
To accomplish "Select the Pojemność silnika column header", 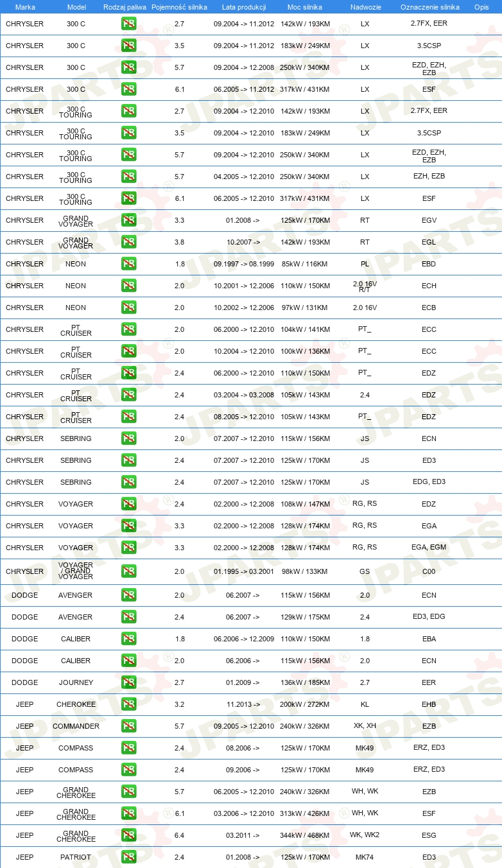I will [x=180, y=7].
